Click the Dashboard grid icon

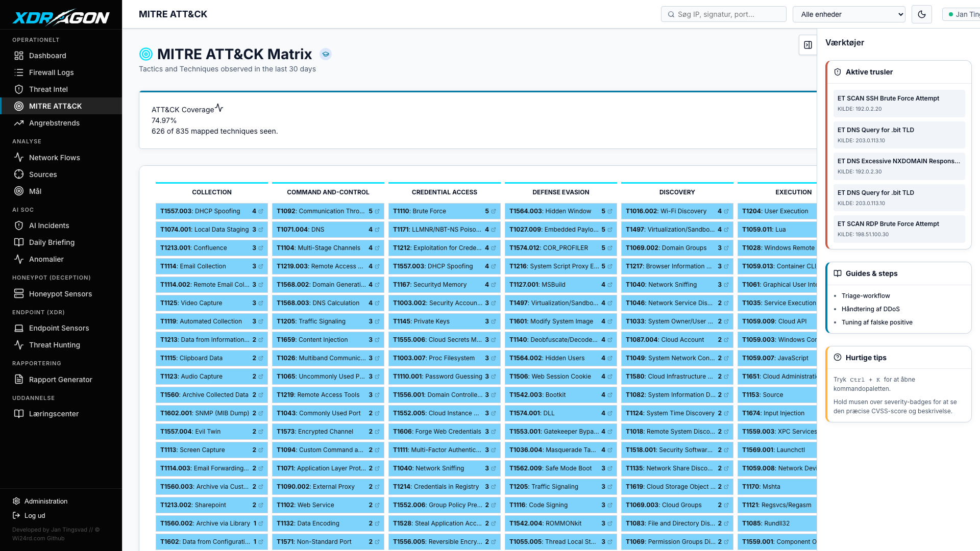pos(19,56)
